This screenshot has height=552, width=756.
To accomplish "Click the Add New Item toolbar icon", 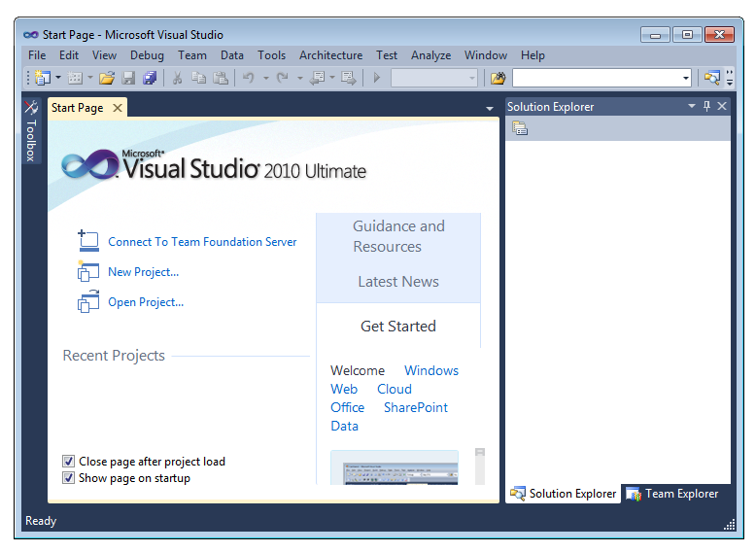I will pyautogui.click(x=75, y=78).
